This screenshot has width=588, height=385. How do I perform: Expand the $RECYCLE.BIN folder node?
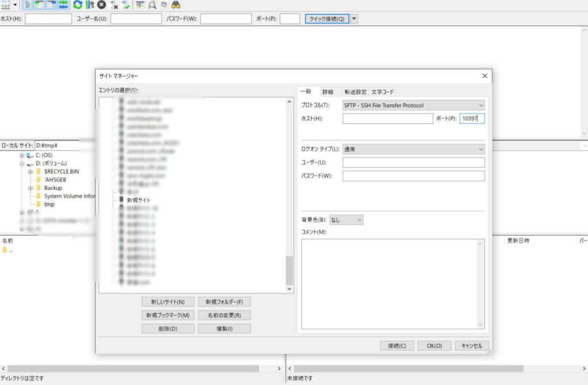pyautogui.click(x=30, y=172)
